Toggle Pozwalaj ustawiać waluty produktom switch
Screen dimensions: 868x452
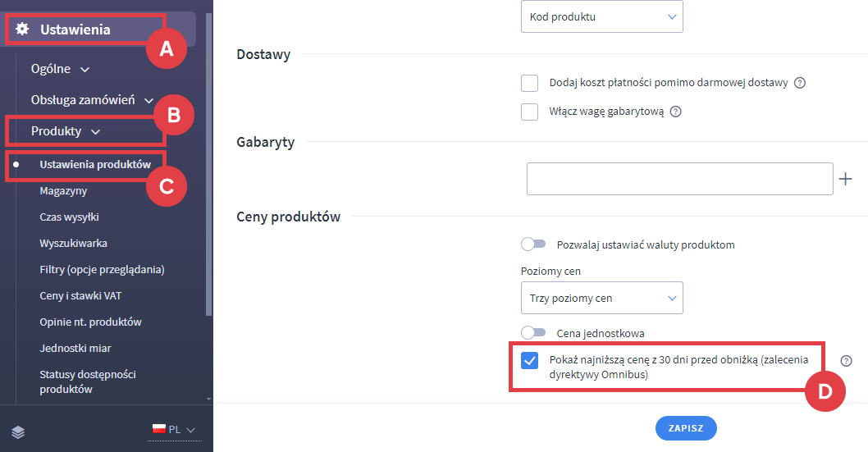click(x=533, y=244)
